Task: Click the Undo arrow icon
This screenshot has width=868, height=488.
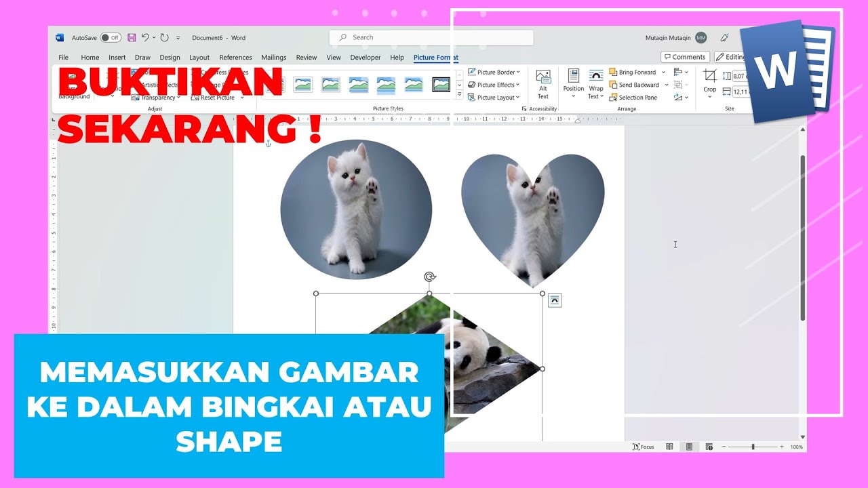Action: 145,38
